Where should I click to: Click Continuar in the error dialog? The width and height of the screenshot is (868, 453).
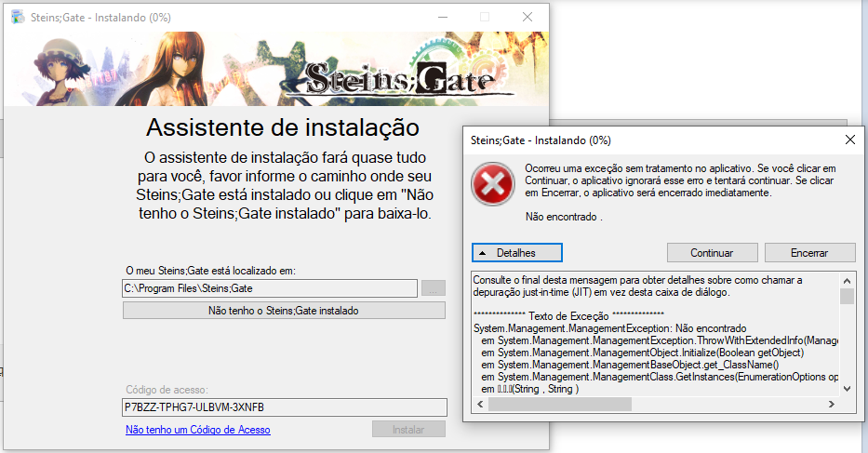[712, 252]
